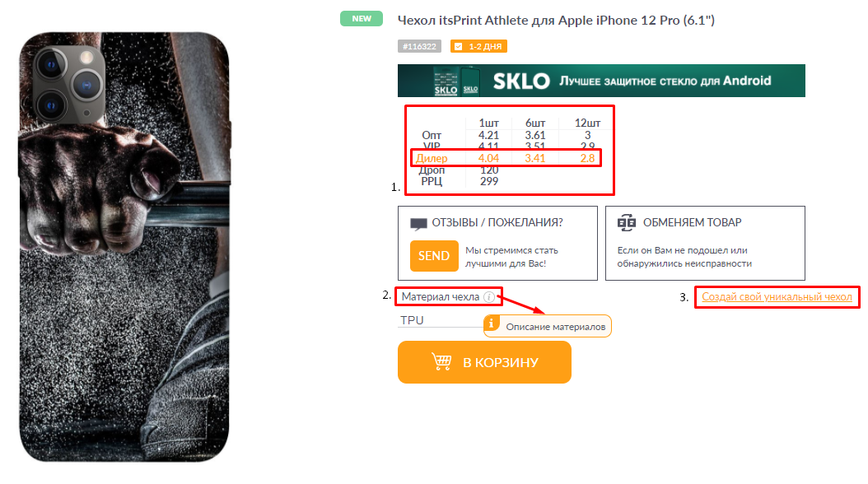Open Создай свой уникальный чехол link
This screenshot has height=484, width=868.
(x=777, y=297)
